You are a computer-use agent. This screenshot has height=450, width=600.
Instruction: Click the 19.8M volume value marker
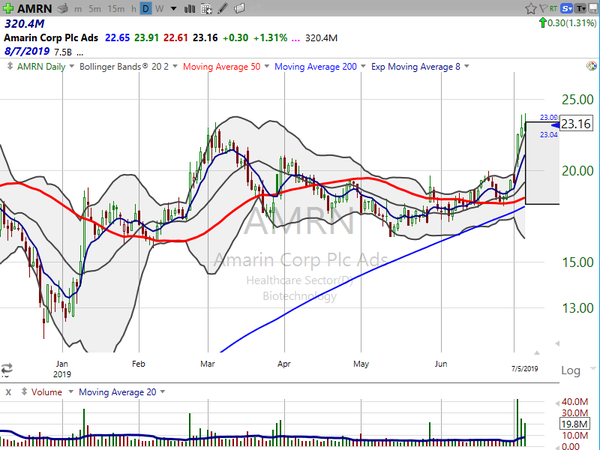click(574, 424)
